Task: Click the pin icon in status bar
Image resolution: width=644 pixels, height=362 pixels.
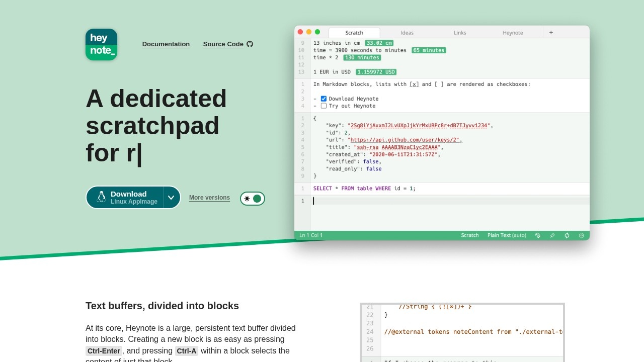Action: [552, 235]
